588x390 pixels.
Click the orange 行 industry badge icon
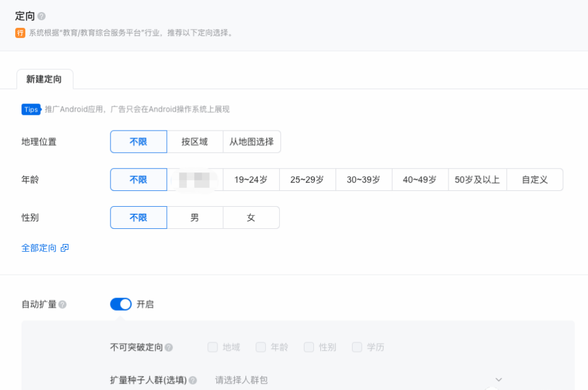[20, 33]
